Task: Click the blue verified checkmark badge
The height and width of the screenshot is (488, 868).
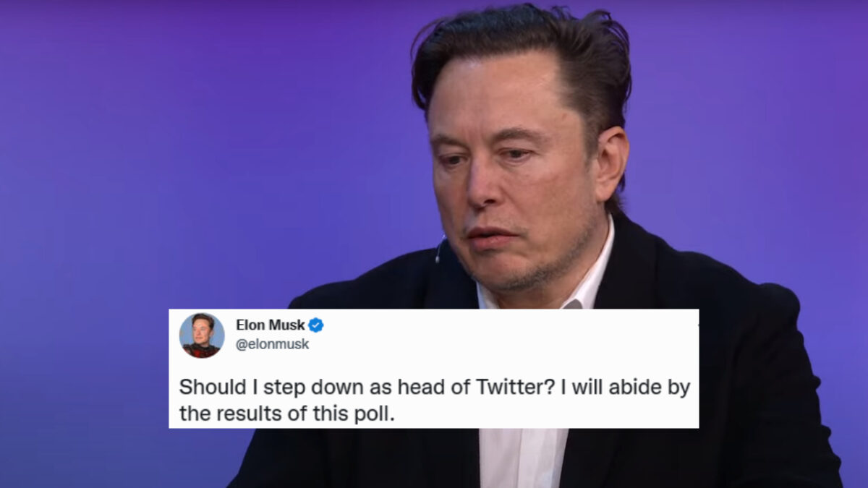Action: pyautogui.click(x=316, y=325)
